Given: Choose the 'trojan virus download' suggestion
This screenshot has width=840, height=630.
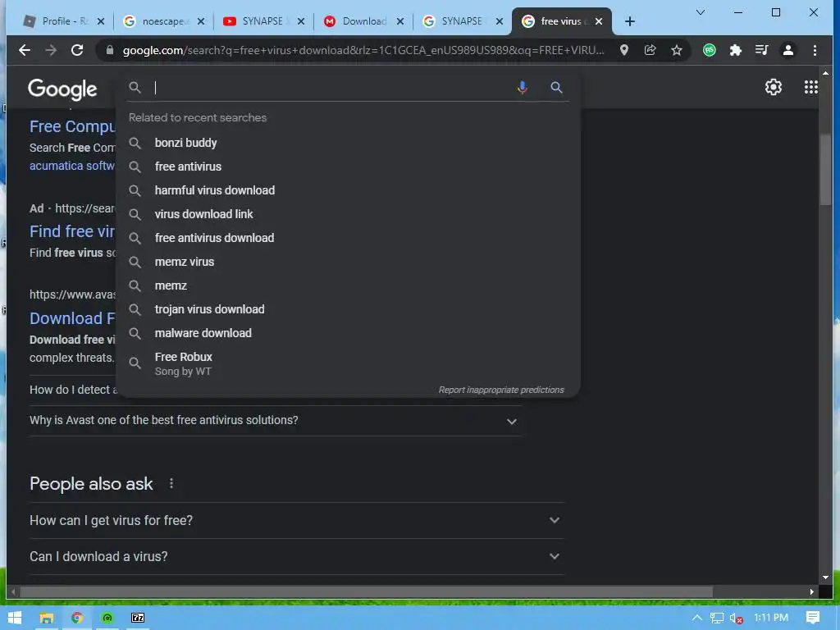Looking at the screenshot, I should pyautogui.click(x=348, y=309).
